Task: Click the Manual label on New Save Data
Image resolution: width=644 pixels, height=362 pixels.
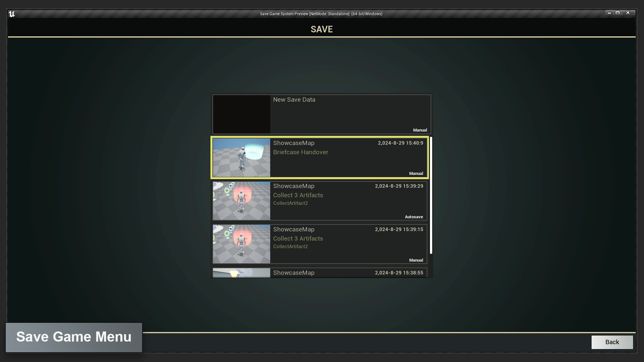Action: coord(420,130)
